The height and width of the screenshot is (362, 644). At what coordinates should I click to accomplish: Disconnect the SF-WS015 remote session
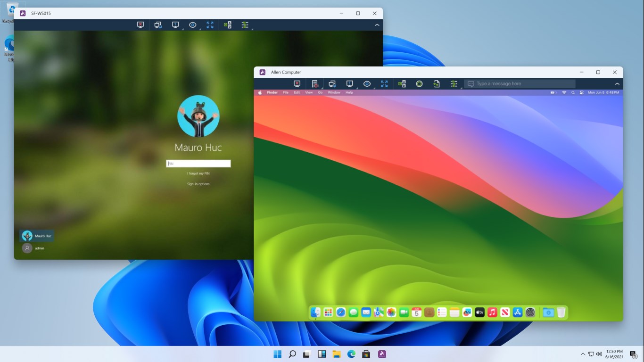pyautogui.click(x=140, y=25)
